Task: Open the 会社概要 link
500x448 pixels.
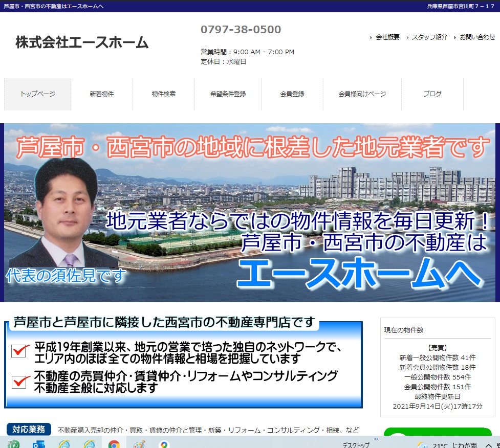Action: click(x=387, y=37)
